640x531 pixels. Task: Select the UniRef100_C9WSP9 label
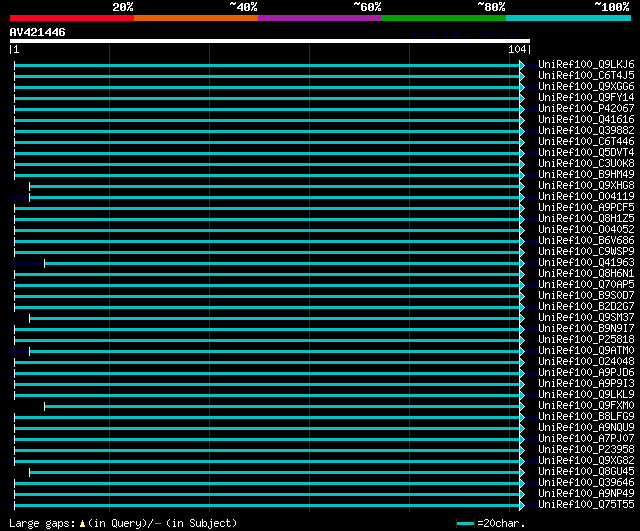click(586, 252)
